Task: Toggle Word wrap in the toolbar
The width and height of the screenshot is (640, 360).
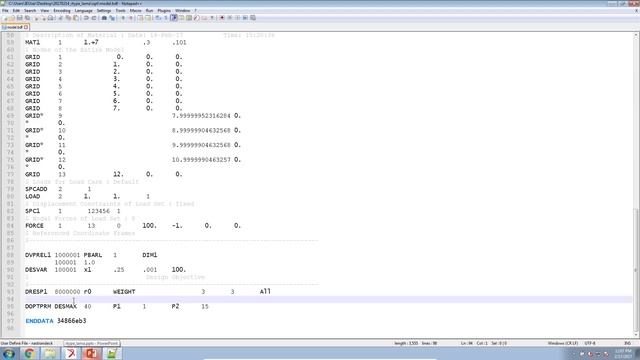Action: click(x=158, y=18)
